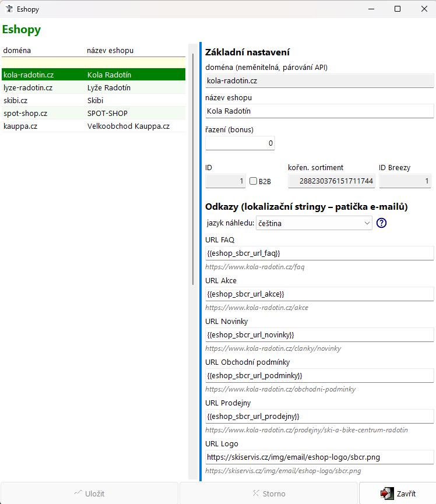Click the URL Prodejny input field
Viewport: 436px width, 504px height.
coord(319,417)
